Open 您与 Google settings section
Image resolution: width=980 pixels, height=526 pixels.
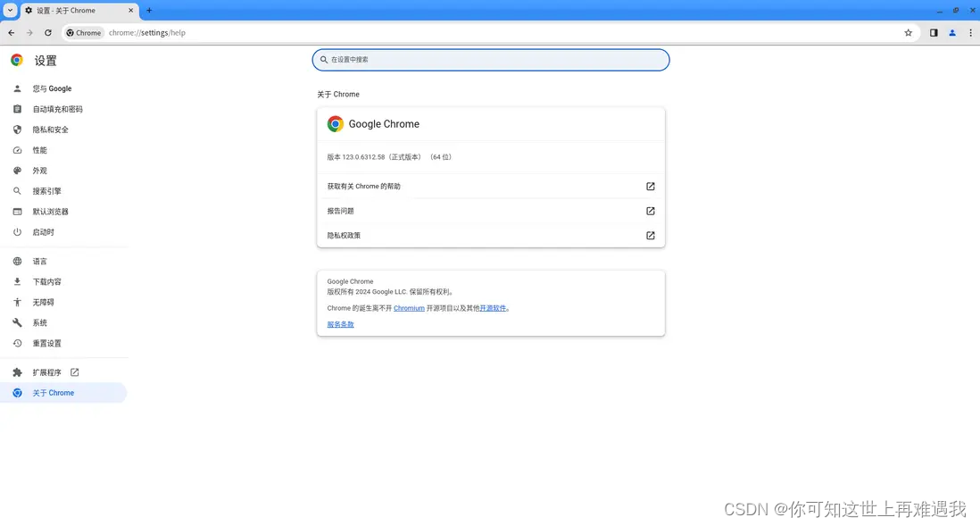click(63, 88)
